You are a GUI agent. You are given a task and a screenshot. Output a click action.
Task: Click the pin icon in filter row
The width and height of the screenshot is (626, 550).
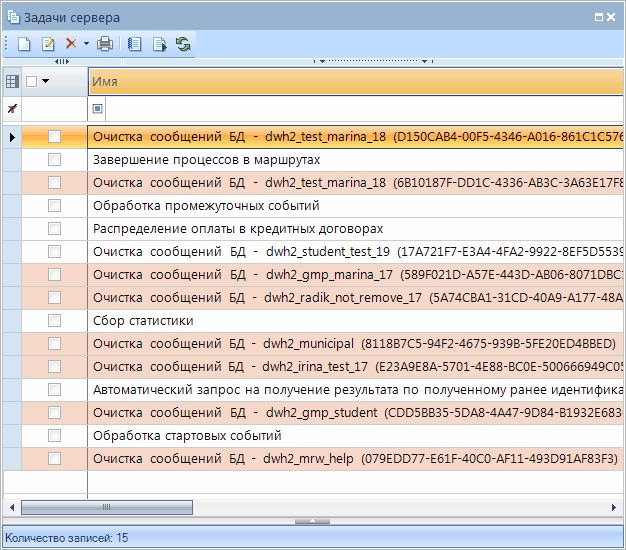coord(11,108)
